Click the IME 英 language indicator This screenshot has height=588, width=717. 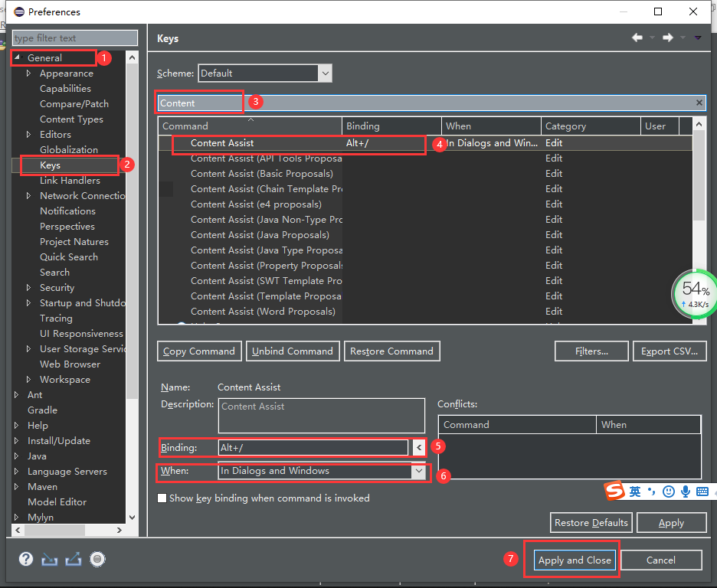point(635,492)
